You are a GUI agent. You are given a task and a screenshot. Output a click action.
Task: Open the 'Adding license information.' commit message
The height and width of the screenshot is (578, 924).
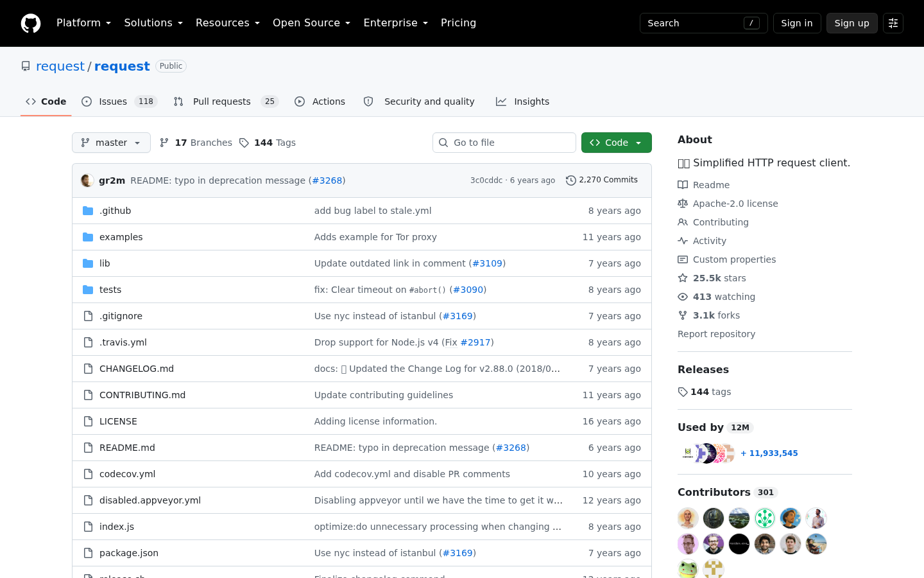(x=375, y=421)
